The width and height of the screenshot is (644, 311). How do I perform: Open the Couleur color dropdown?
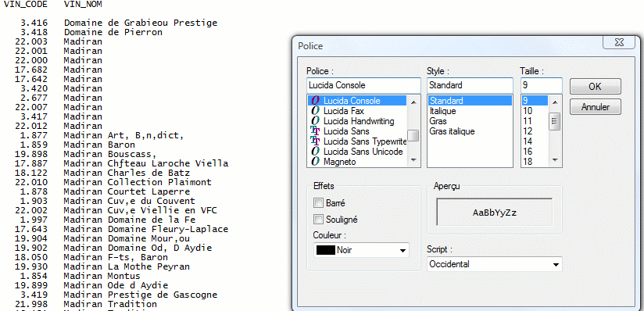coord(361,250)
